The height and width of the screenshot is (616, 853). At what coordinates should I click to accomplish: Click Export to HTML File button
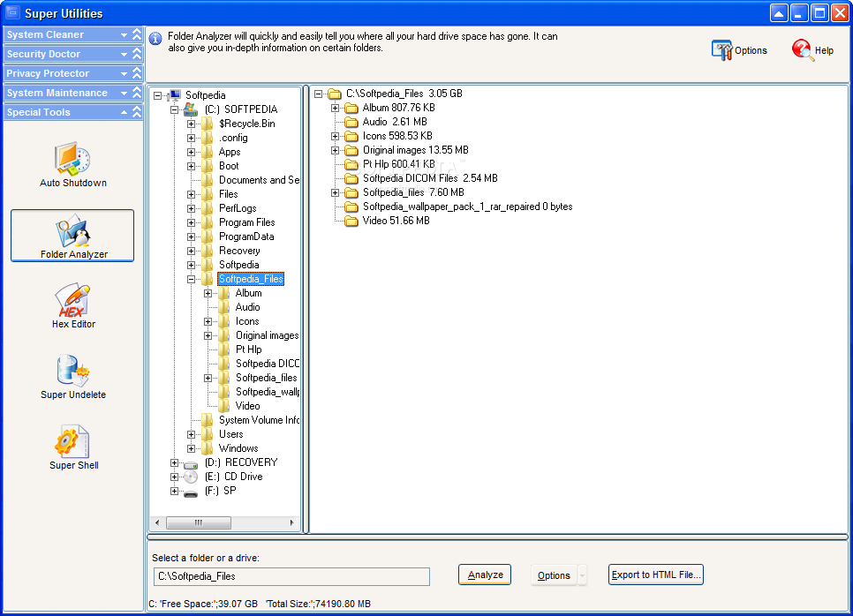[655, 575]
